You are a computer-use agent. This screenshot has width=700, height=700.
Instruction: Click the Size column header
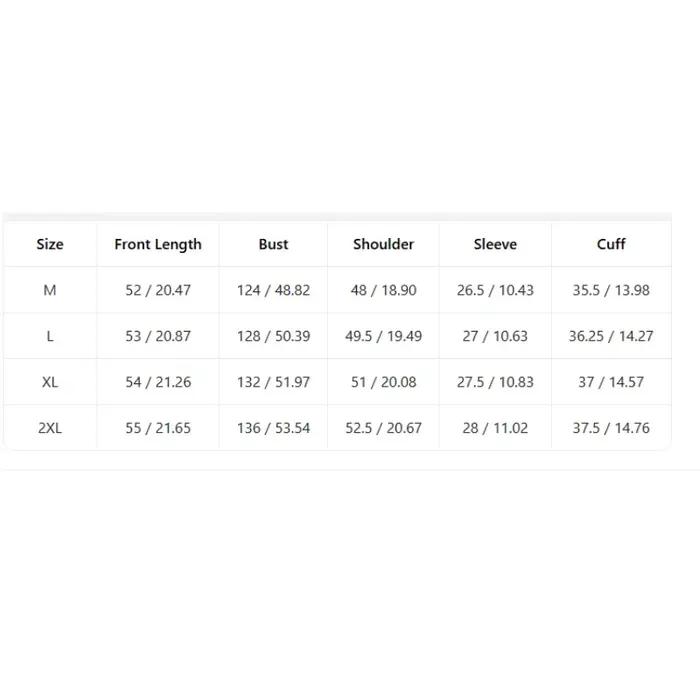point(50,244)
